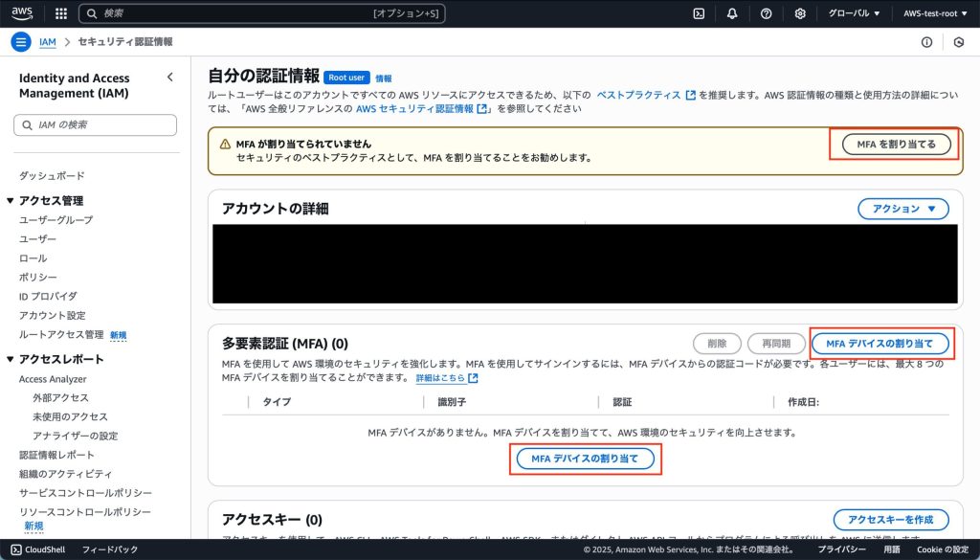
Task: Click the external link icon after 詳細はこちら
Action: tap(473, 378)
